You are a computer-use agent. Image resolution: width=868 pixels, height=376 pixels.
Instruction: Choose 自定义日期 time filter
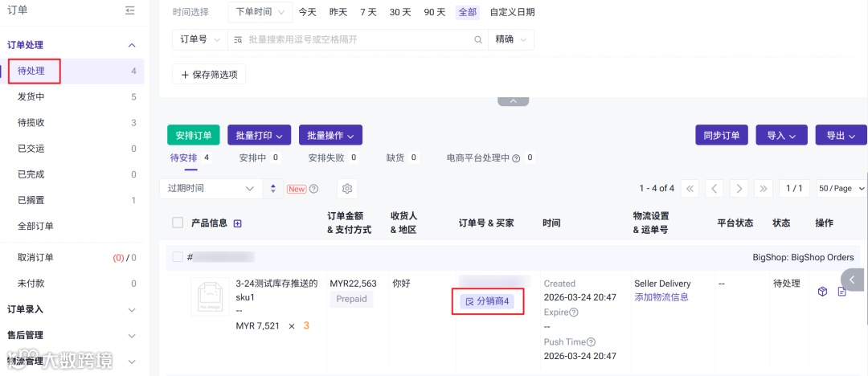point(513,12)
